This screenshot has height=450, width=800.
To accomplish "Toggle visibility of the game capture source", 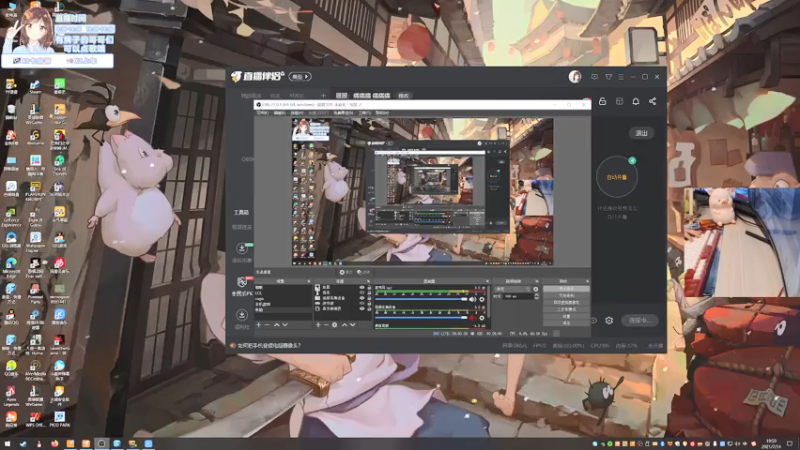I will (x=362, y=303).
